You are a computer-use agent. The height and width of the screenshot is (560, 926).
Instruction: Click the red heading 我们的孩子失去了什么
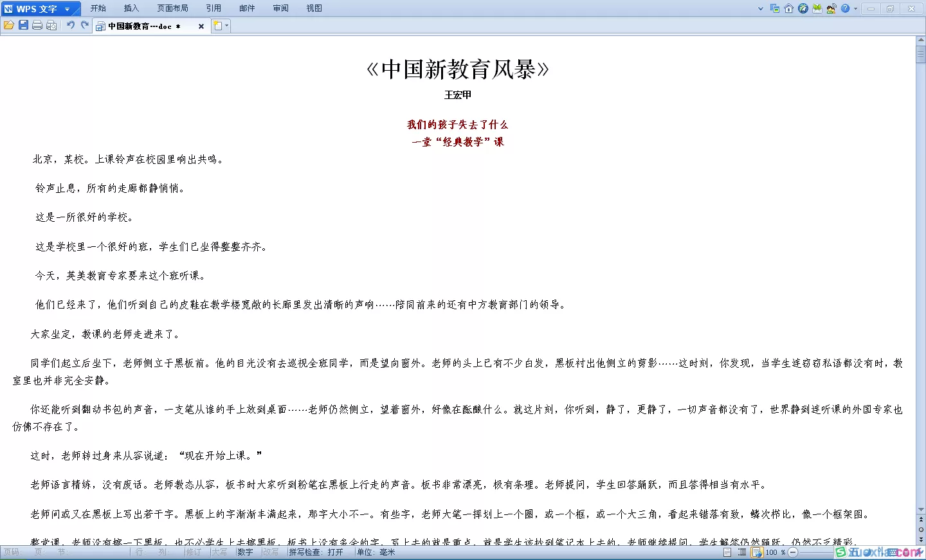tap(457, 125)
